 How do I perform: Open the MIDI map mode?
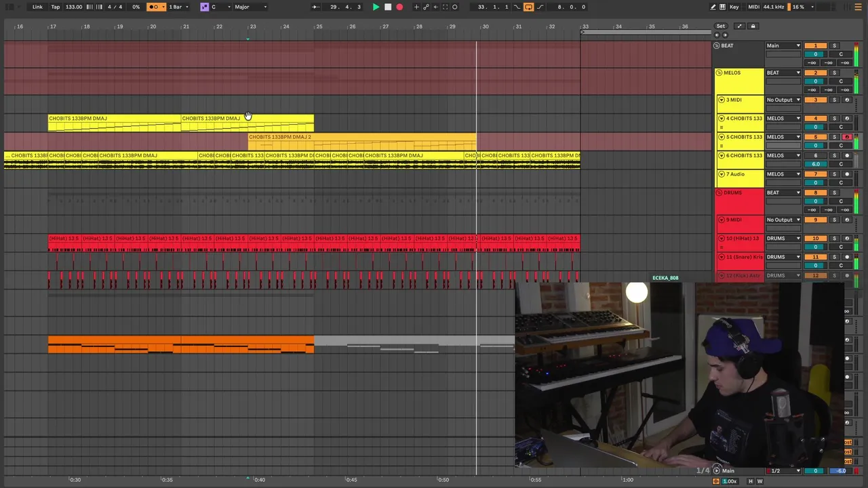point(753,7)
